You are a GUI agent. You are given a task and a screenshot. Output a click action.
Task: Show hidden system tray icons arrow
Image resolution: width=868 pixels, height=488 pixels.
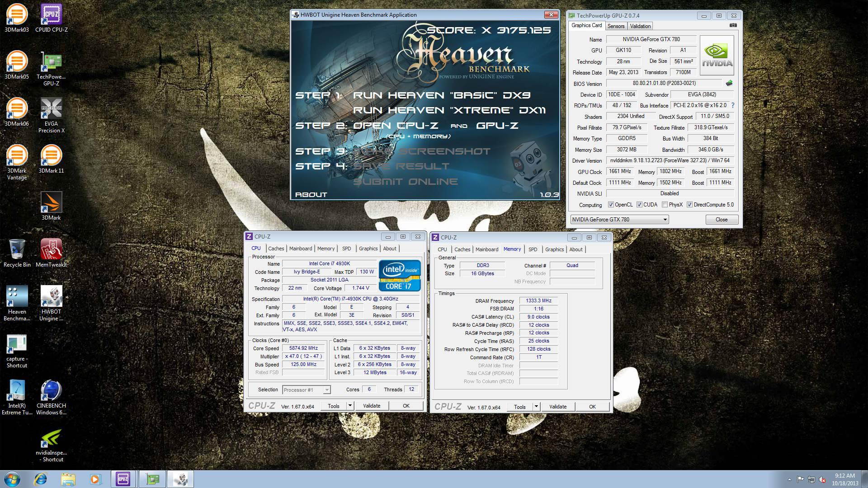789,479
